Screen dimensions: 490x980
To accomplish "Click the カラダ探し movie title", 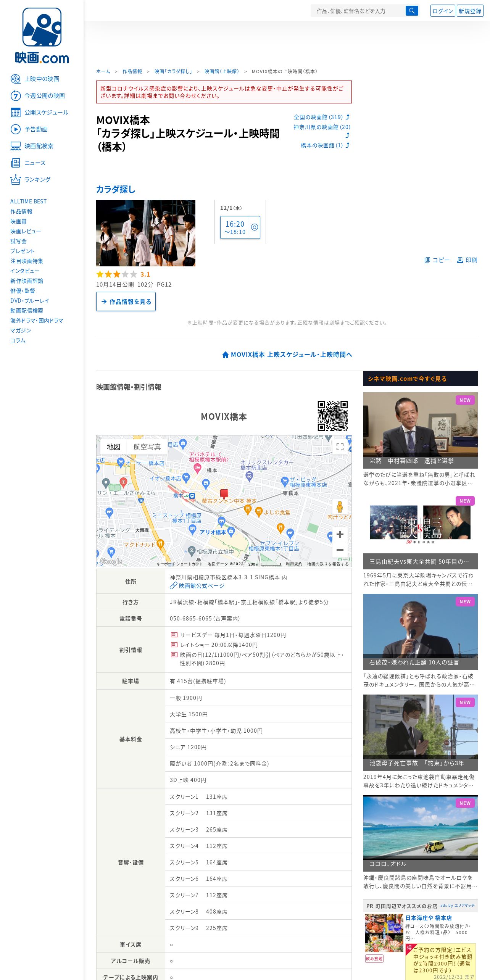I will point(116,189).
